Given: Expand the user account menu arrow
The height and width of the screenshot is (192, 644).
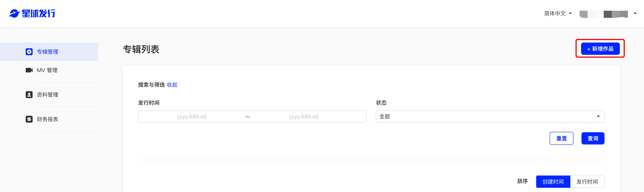Looking at the screenshot, I should click(635, 13).
